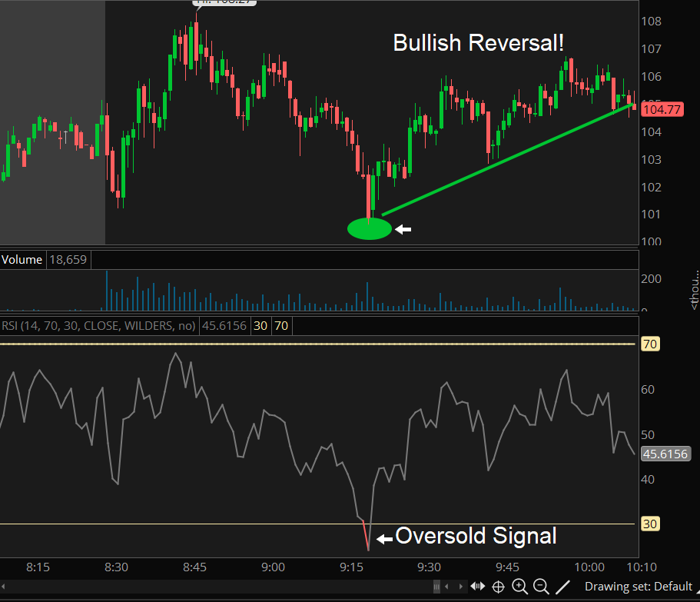Click the 200 volume axis label

[x=652, y=278]
